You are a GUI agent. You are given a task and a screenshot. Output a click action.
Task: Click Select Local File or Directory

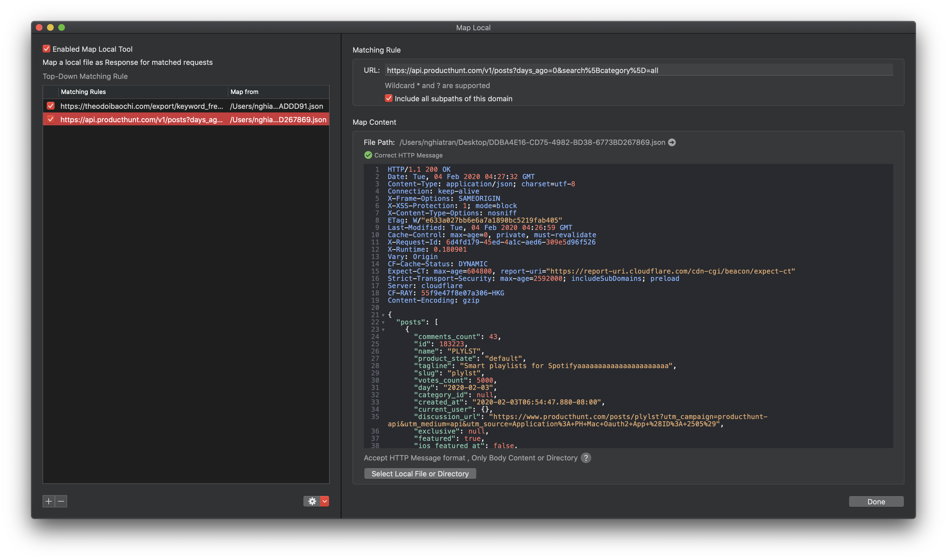(x=420, y=474)
